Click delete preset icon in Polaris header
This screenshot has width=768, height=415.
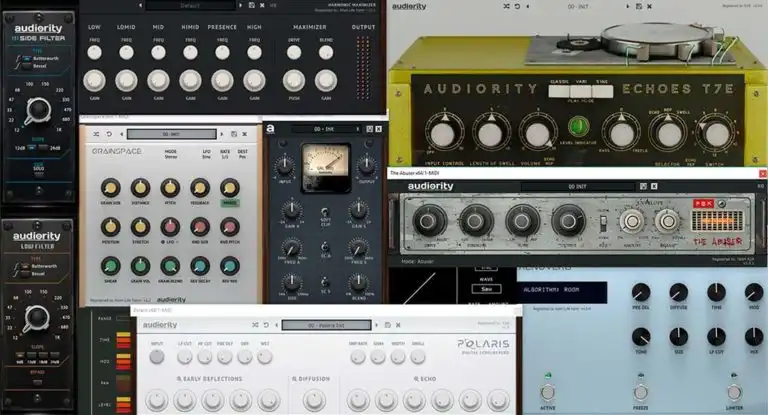click(398, 325)
